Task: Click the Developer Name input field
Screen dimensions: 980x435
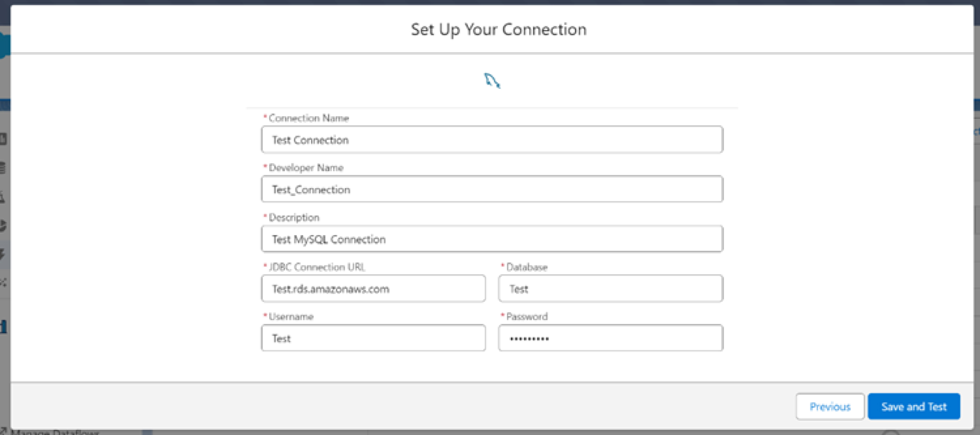Action: [x=492, y=189]
